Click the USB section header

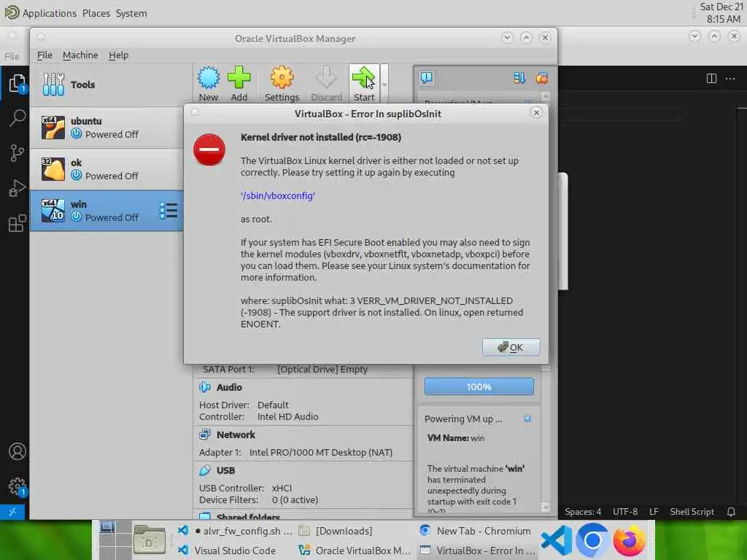225,470
